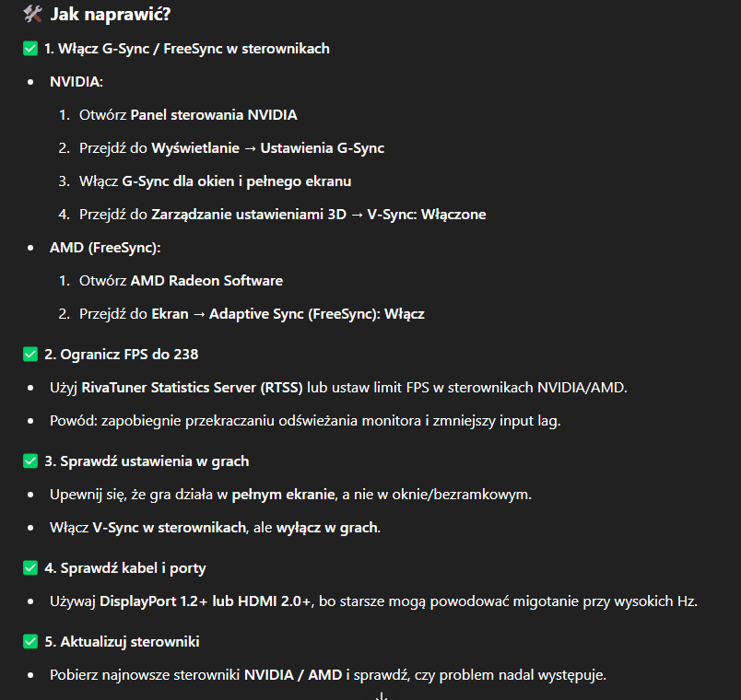Click the NVIDIA: bullet label
The height and width of the screenshot is (700, 741).
[76, 82]
